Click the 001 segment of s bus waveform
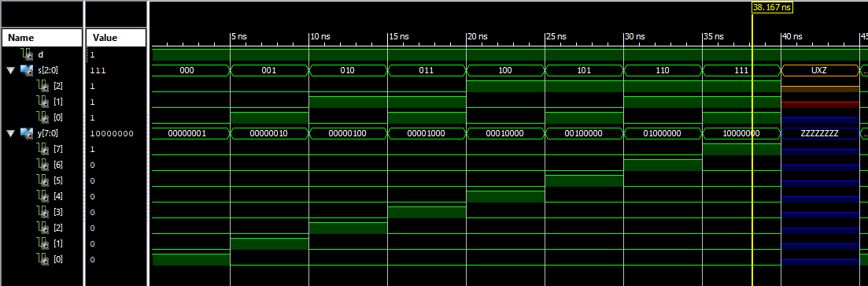 pos(270,70)
